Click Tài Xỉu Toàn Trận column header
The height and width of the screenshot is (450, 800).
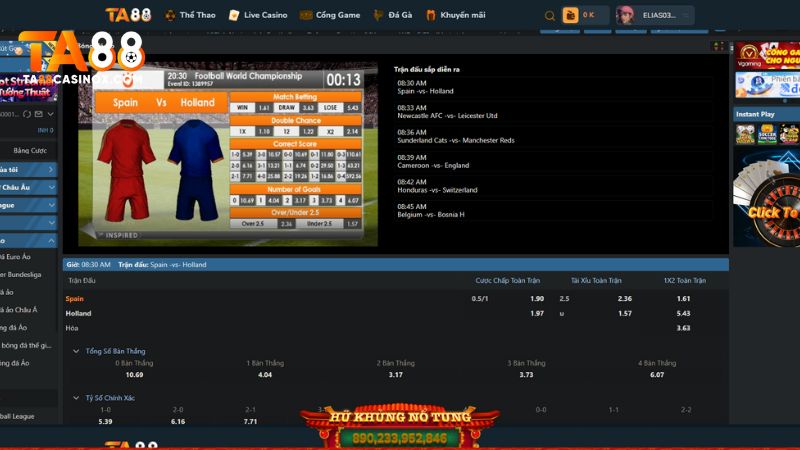[x=596, y=281]
